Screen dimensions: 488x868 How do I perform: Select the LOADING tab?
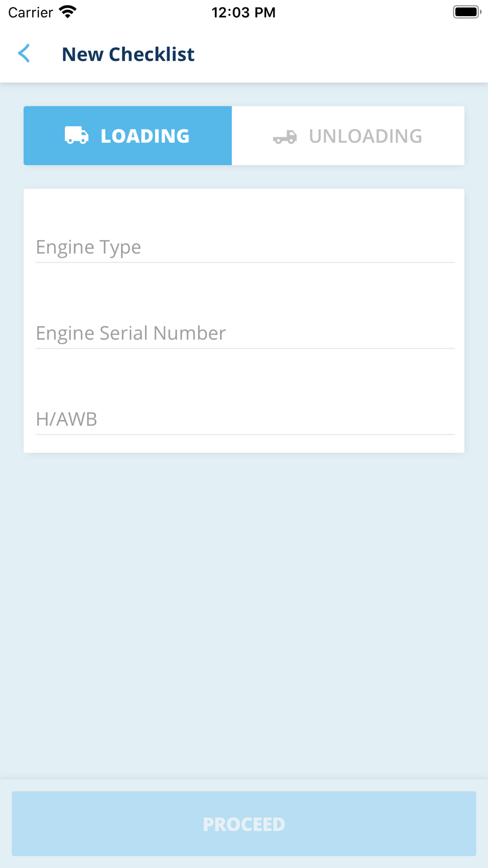pyautogui.click(x=128, y=136)
